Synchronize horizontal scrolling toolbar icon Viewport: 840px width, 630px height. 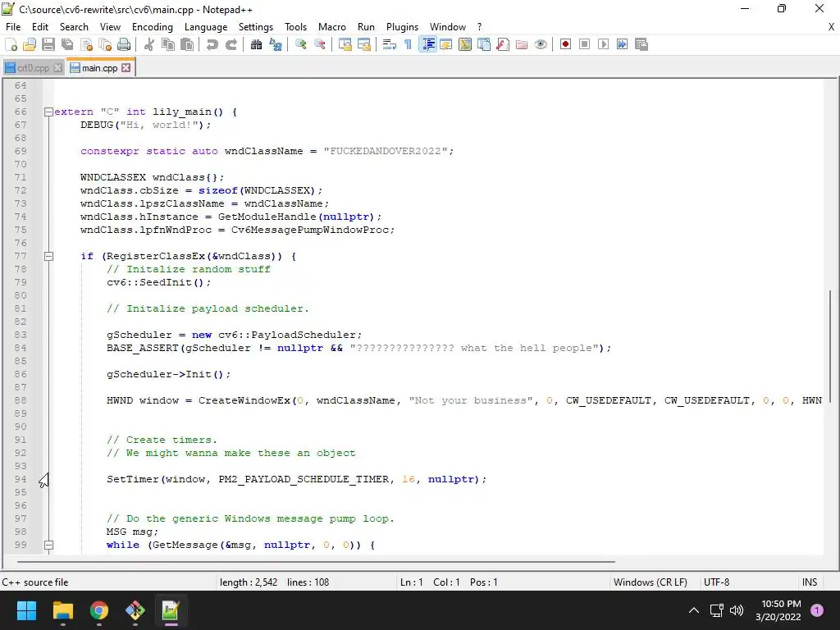click(364, 44)
